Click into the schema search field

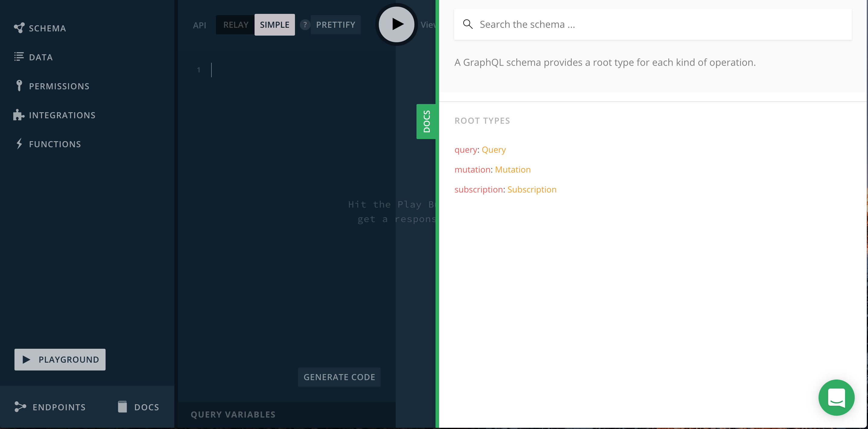tap(573, 24)
